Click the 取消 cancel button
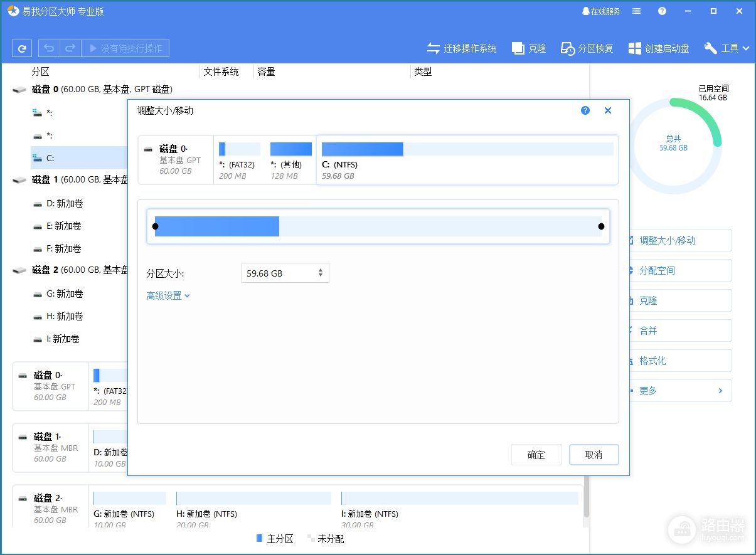Image resolution: width=756 pixels, height=555 pixels. (594, 455)
